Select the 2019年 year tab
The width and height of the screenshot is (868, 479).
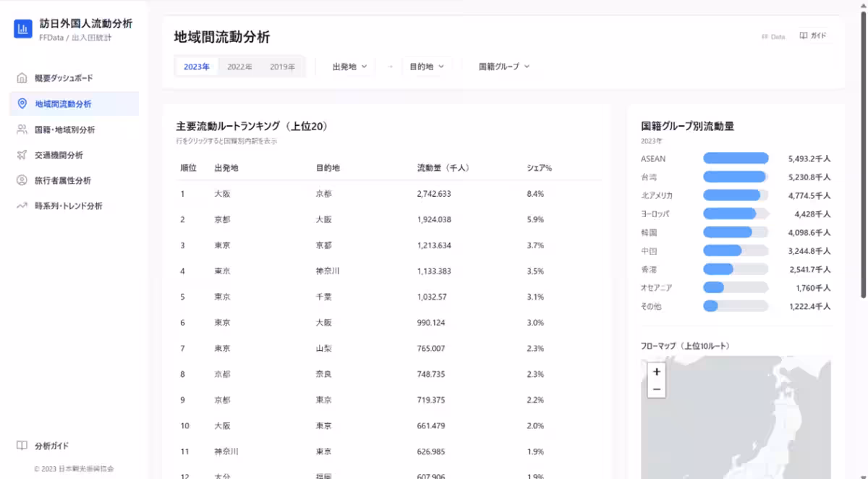click(x=283, y=66)
